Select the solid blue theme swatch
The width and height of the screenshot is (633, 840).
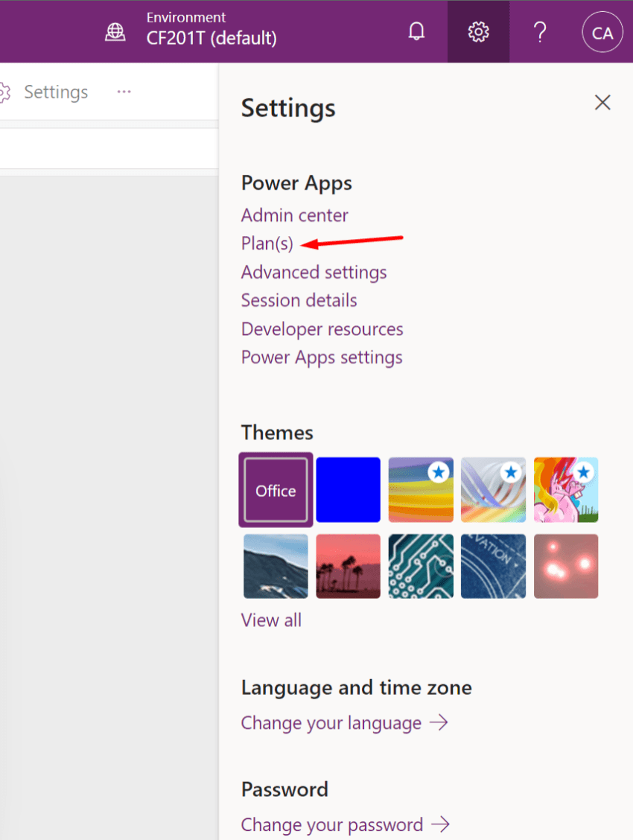coord(348,489)
